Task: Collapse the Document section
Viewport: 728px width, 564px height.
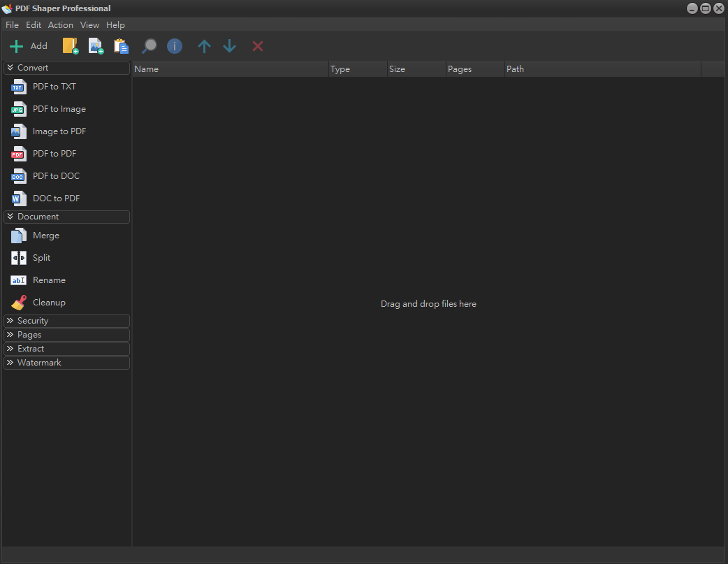Action: click(66, 217)
